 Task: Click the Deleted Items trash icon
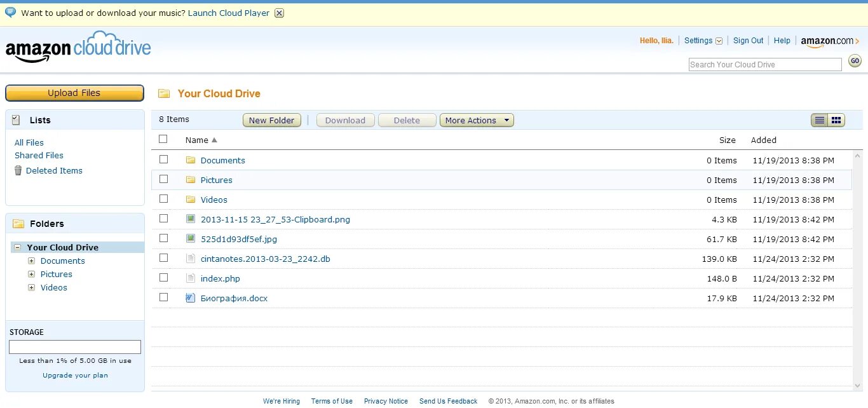[x=18, y=170]
